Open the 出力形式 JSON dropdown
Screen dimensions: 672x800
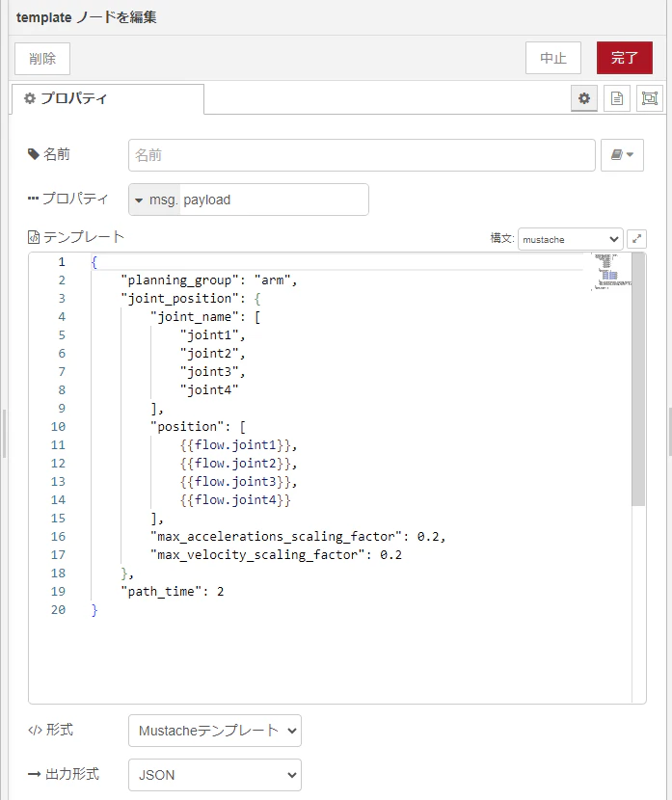pos(215,775)
